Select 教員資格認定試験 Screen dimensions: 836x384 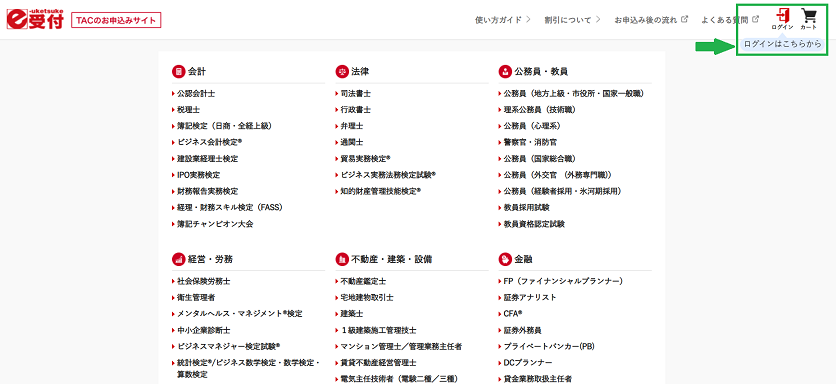[534, 223]
